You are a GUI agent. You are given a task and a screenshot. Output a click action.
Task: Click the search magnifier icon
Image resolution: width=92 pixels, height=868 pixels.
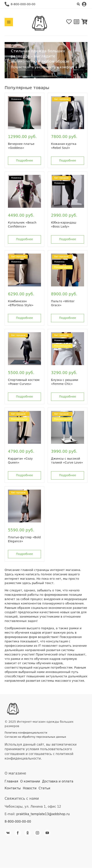pyautogui.click(x=78, y=4)
